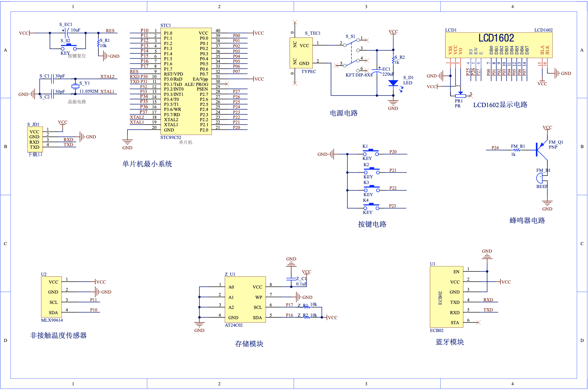The image size is (588, 391).
Task: Select the K3 key switch symbol
Action: pyautogui.click(x=372, y=189)
